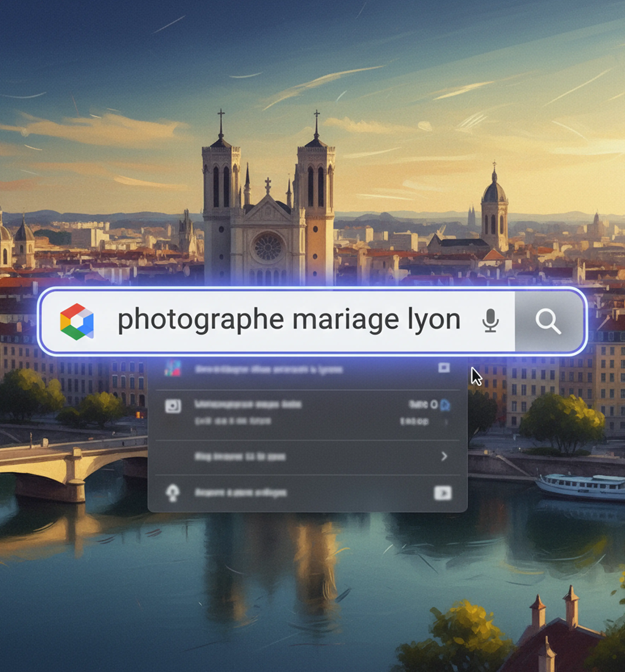The image size is (625, 672).
Task: Choose the last suggestion row text
Action: point(241,493)
